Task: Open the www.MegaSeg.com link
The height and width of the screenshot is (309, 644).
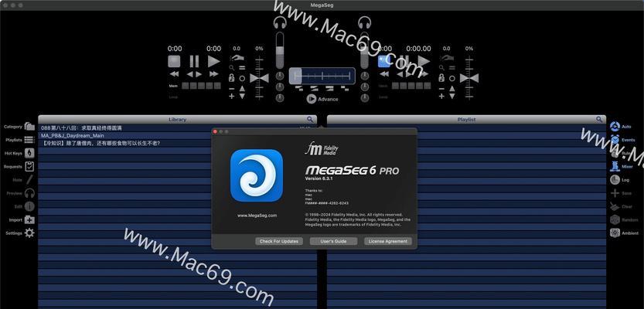Action: (x=257, y=215)
